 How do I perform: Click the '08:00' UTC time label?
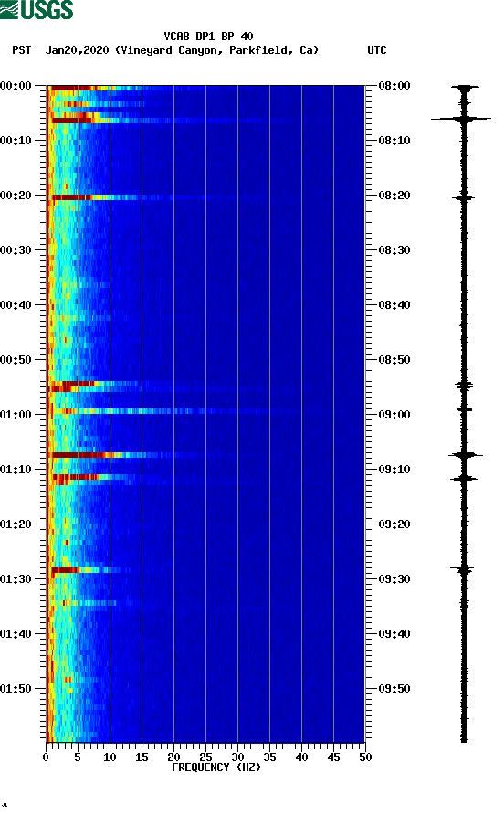coord(394,86)
